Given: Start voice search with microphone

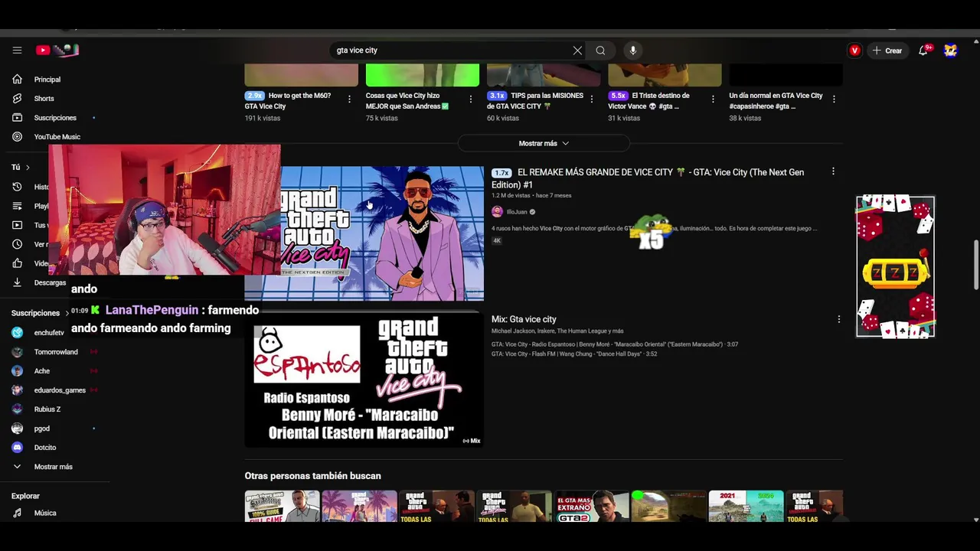Looking at the screenshot, I should (x=632, y=51).
